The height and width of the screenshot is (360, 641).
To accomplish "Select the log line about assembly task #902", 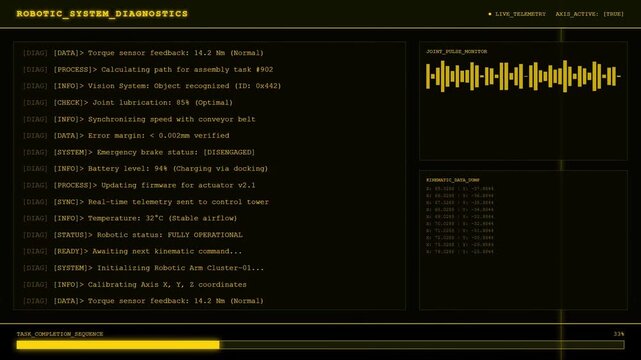I will (x=148, y=69).
